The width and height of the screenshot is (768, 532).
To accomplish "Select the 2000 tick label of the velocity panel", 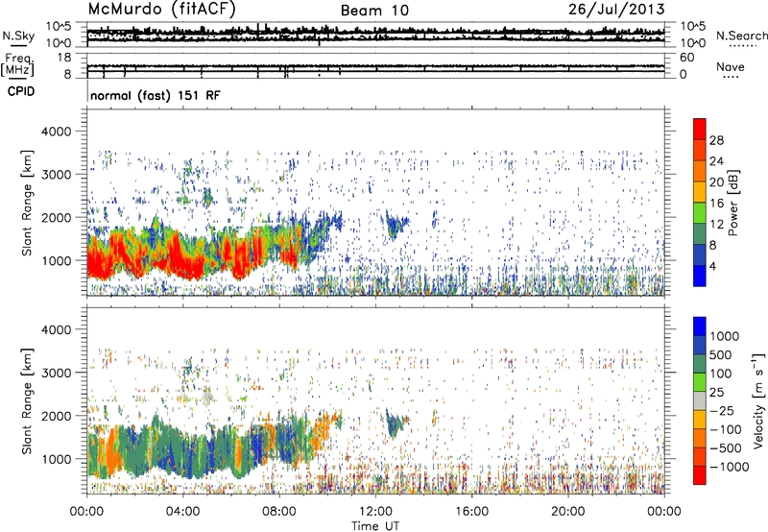I will click(x=56, y=416).
